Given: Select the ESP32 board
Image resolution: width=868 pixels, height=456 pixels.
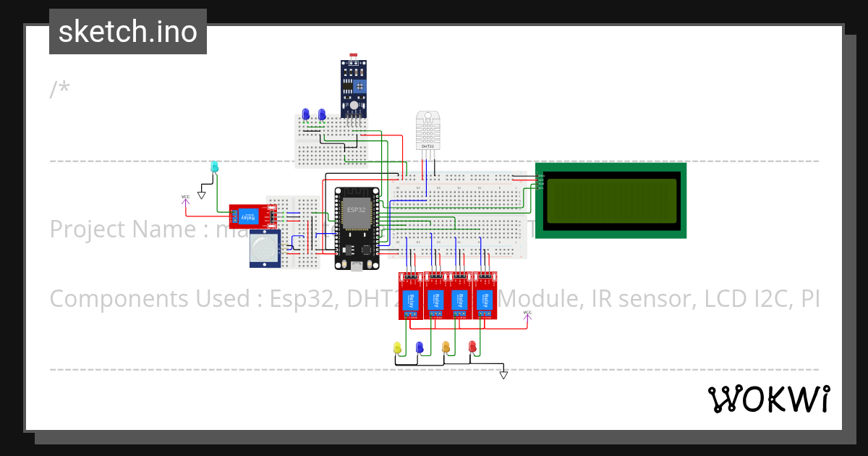Looking at the screenshot, I should pyautogui.click(x=357, y=224).
